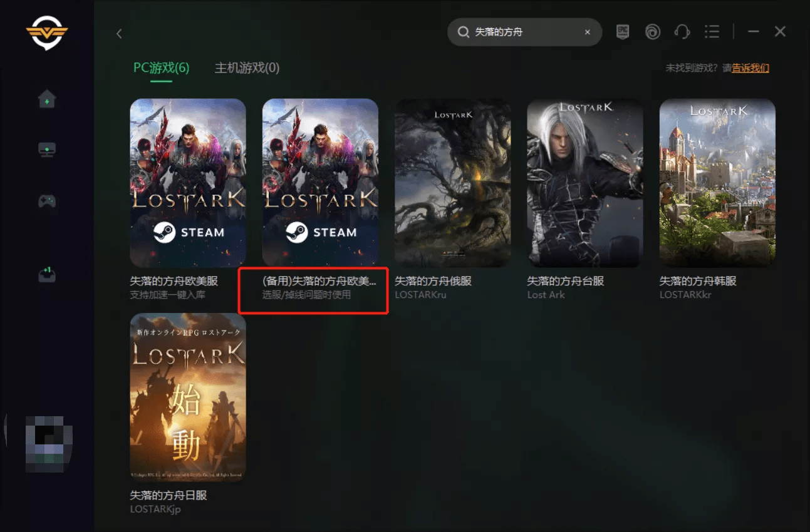Click the LOSTARKru label
The image size is (810, 532).
pos(420,295)
